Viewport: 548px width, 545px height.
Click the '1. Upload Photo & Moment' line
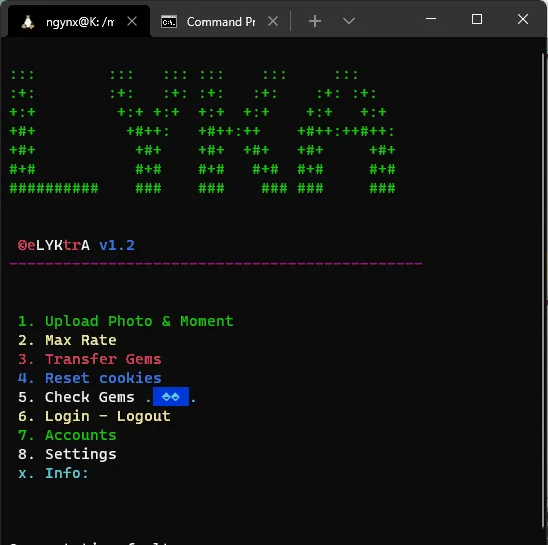[x=126, y=321]
